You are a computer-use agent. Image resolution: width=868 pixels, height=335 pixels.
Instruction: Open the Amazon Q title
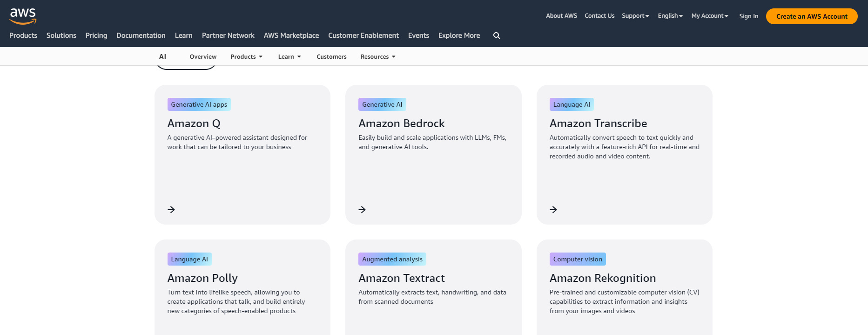[194, 123]
